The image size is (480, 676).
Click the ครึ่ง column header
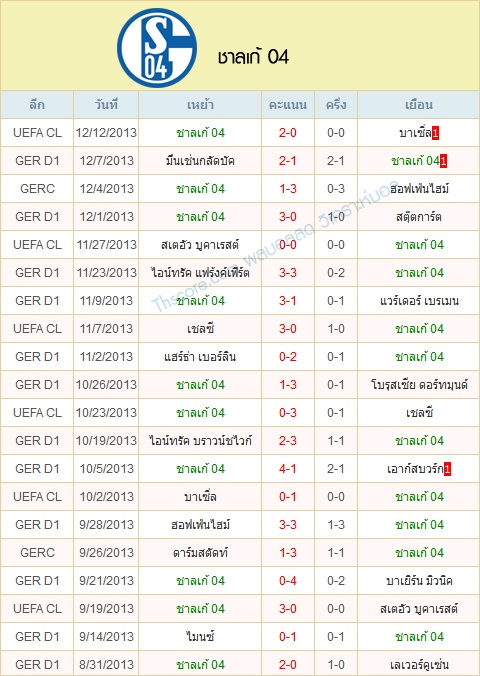pyautogui.click(x=336, y=105)
